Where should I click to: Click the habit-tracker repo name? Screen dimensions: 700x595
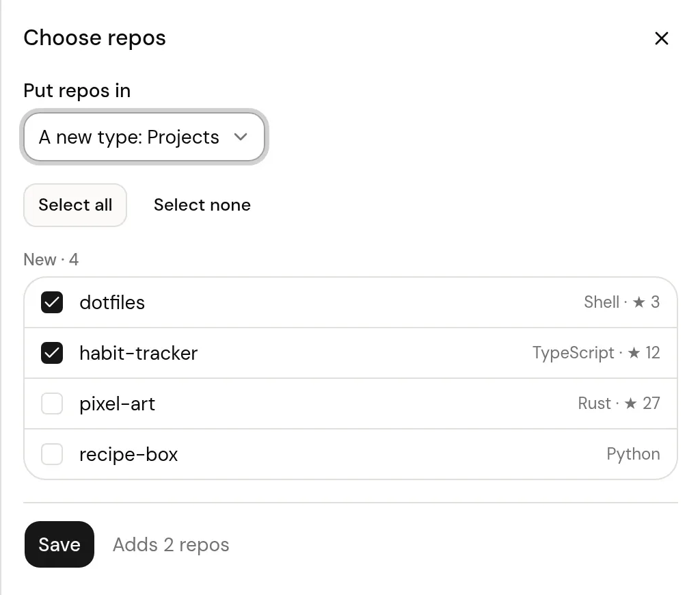pyautogui.click(x=138, y=353)
